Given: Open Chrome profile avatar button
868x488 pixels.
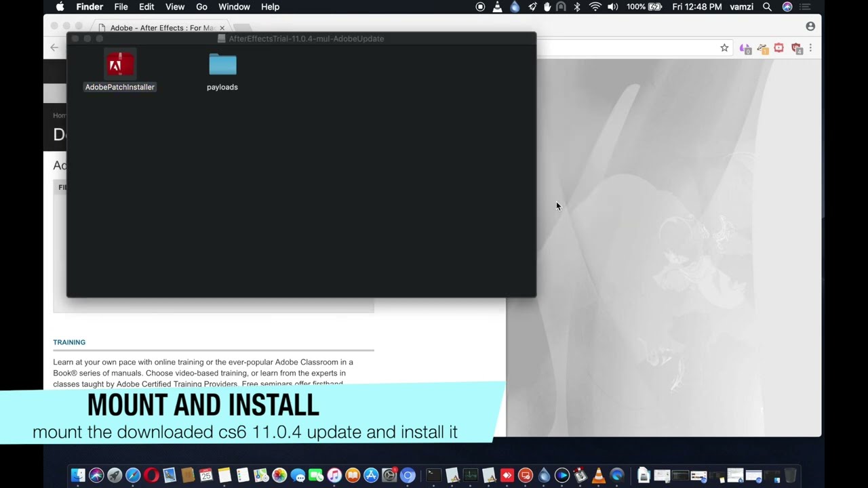Looking at the screenshot, I should tap(810, 26).
